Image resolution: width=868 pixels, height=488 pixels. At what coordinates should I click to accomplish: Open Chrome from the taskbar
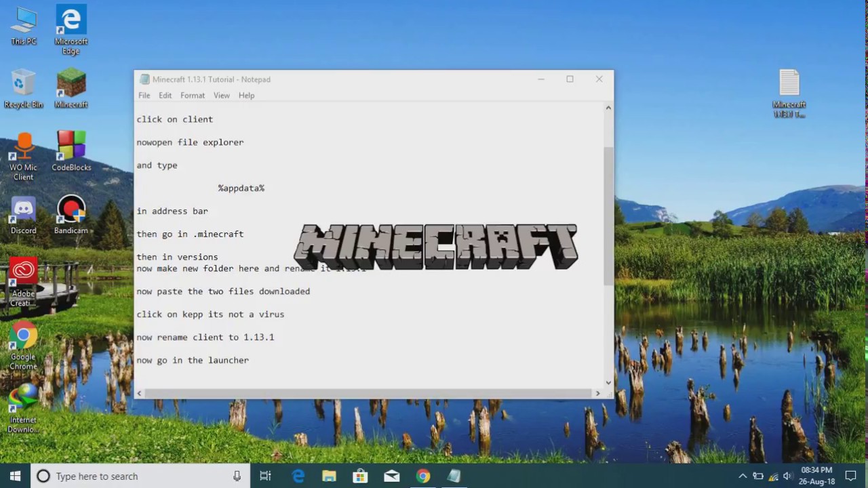pyautogui.click(x=422, y=476)
